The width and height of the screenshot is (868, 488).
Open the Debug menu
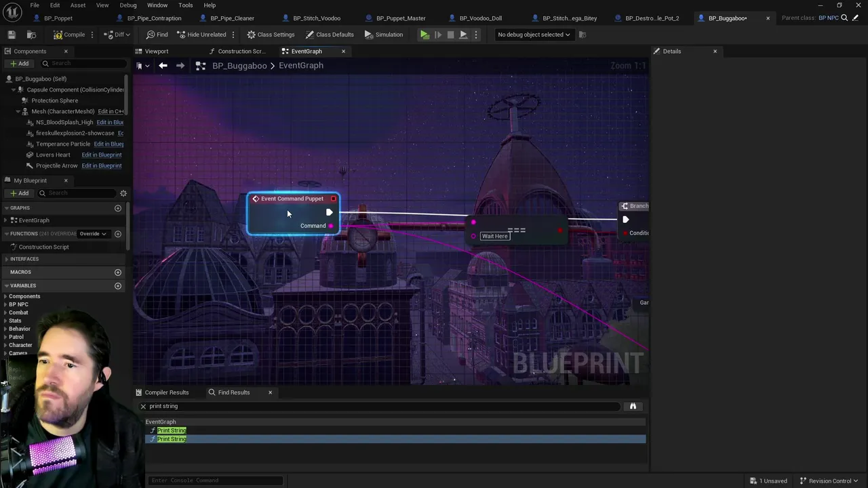(x=128, y=5)
